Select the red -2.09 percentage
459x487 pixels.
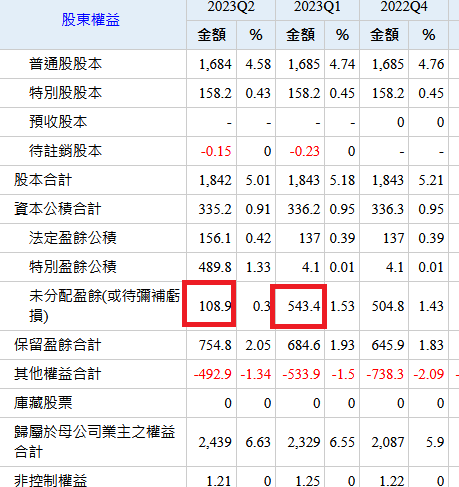pos(429,374)
